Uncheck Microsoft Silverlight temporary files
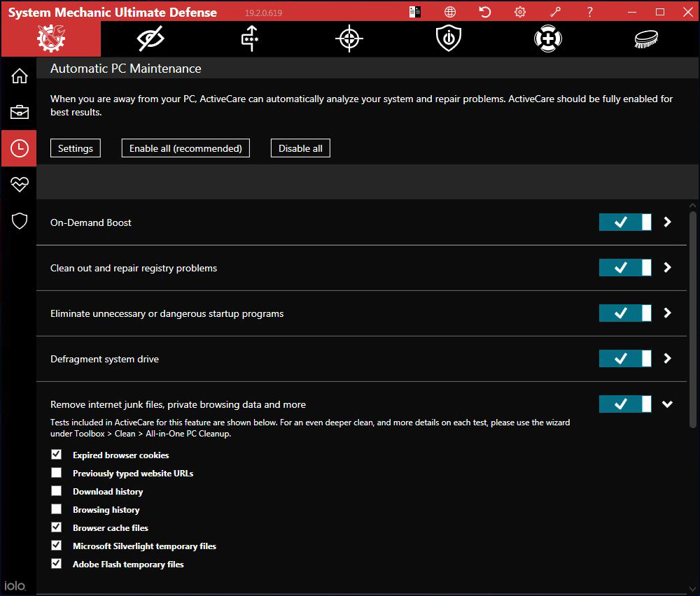The image size is (700, 596). [56, 545]
